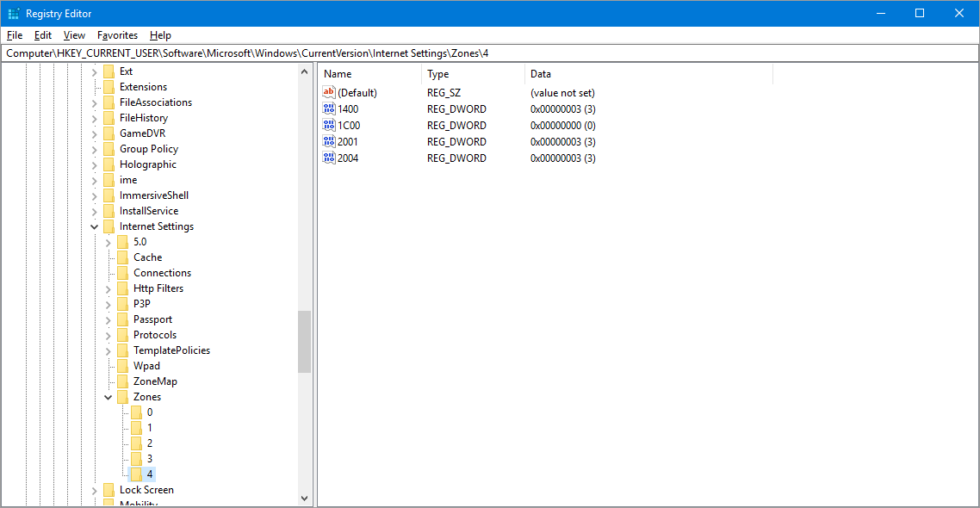Viewport: 980px width, 508px height.
Task: Open the Help menu
Action: pos(160,35)
